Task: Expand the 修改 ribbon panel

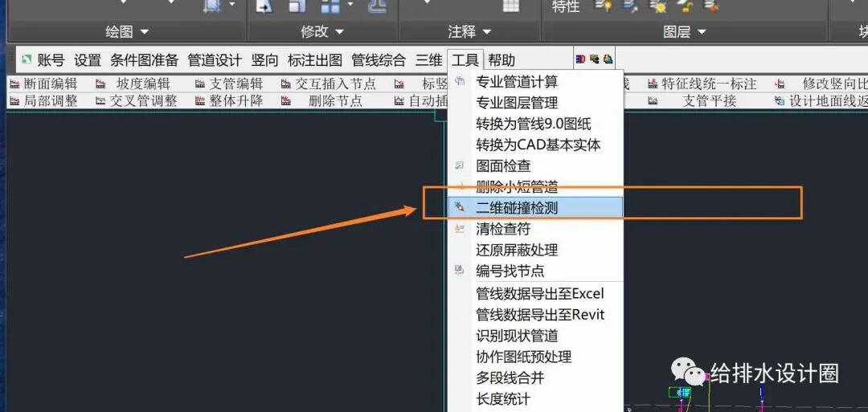Action: [x=322, y=31]
